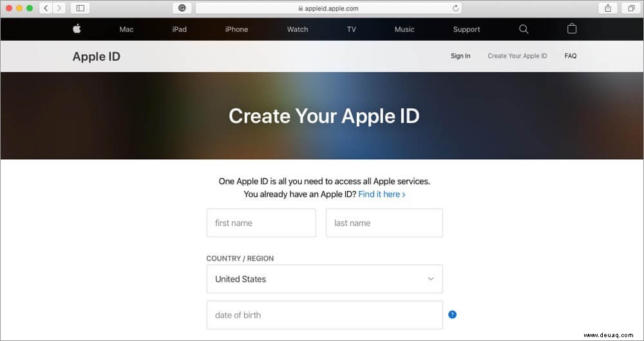Open the Safari share button
Image resolution: width=644 pixels, height=341 pixels.
pos(608,8)
